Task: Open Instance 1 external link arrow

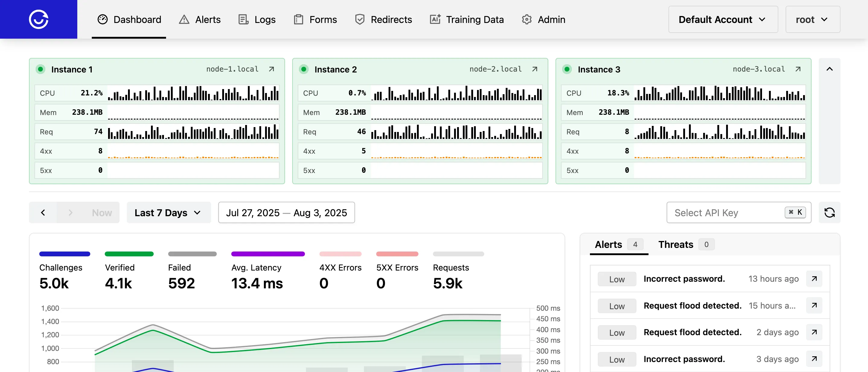Action: pyautogui.click(x=271, y=69)
